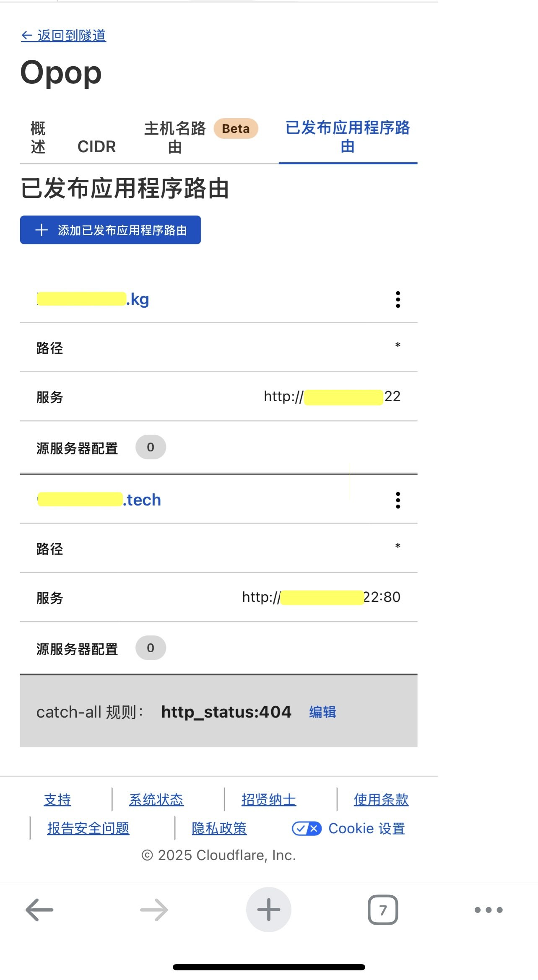The image size is (538, 980).
Task: Select the 已发布应用程序路由 tab
Action: click(x=348, y=137)
